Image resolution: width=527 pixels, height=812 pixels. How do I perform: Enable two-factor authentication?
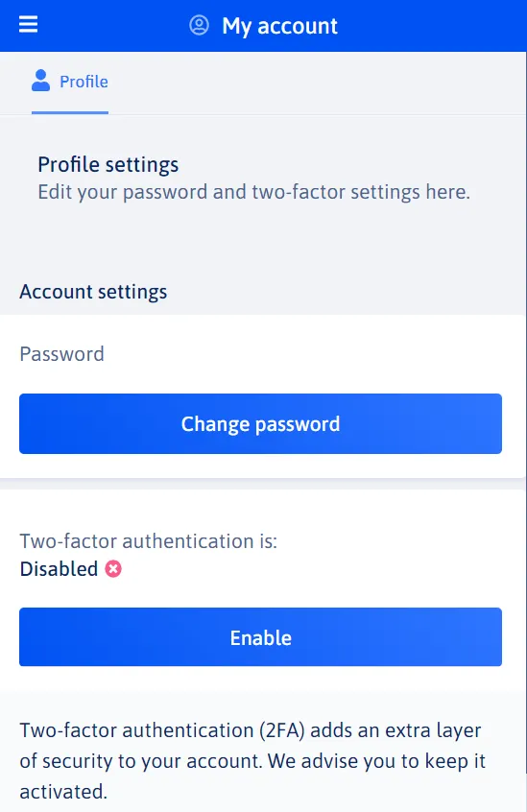(x=260, y=637)
